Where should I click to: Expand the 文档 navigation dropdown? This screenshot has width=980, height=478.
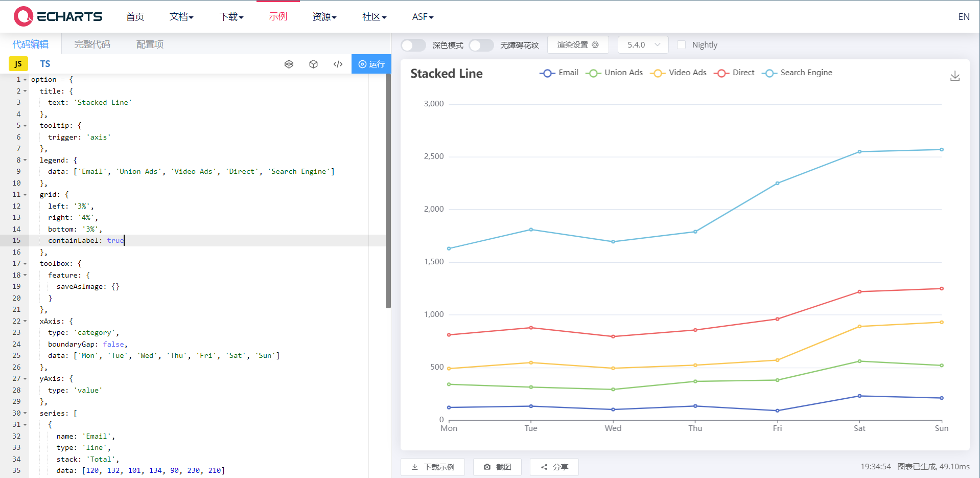point(181,17)
